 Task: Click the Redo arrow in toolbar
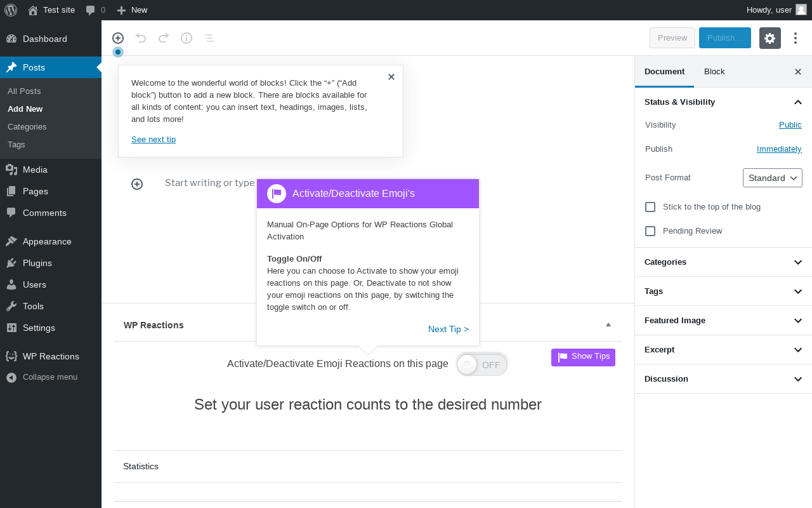[x=164, y=38]
